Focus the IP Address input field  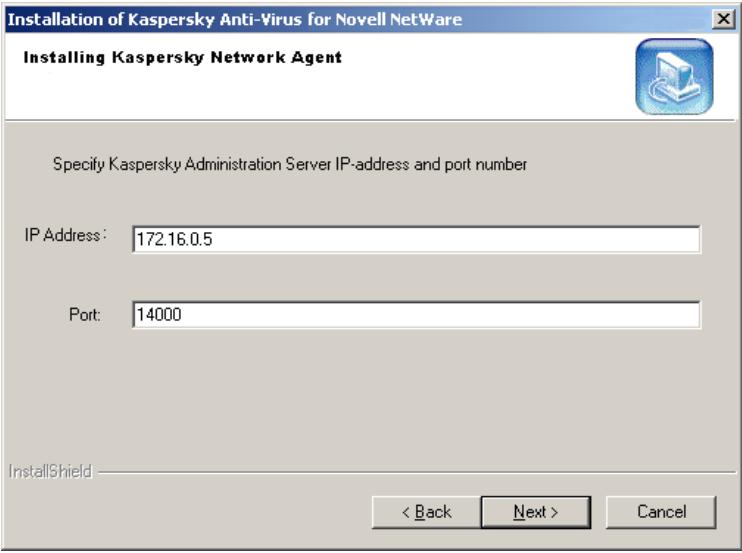(416, 239)
